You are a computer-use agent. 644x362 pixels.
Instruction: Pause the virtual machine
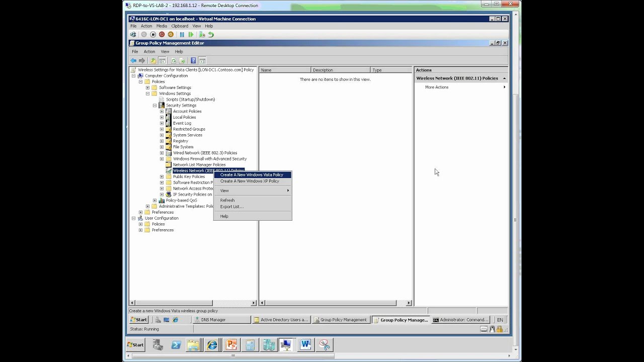pyautogui.click(x=182, y=35)
